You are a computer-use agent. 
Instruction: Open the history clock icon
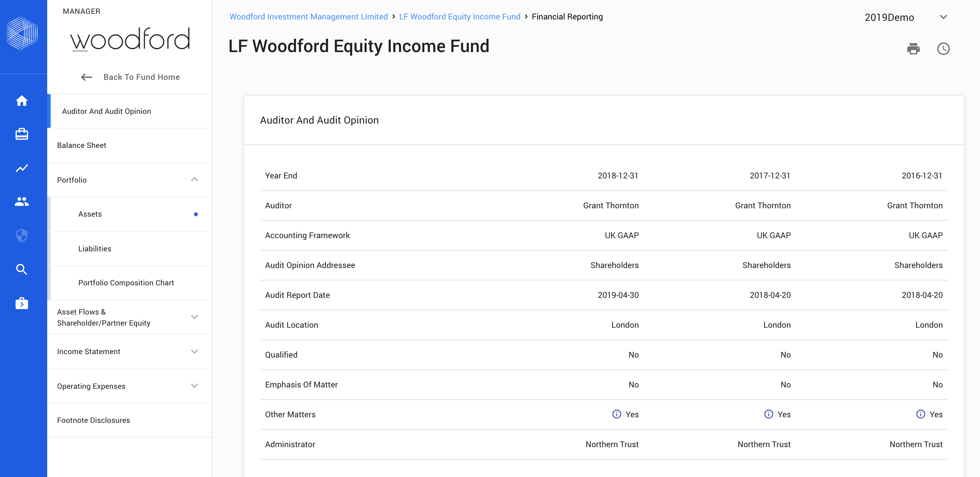click(943, 49)
